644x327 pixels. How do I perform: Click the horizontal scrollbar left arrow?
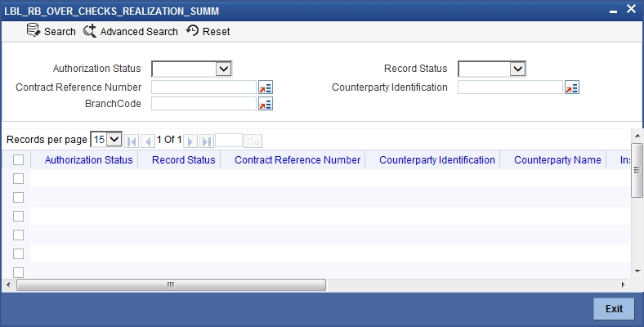(x=8, y=284)
